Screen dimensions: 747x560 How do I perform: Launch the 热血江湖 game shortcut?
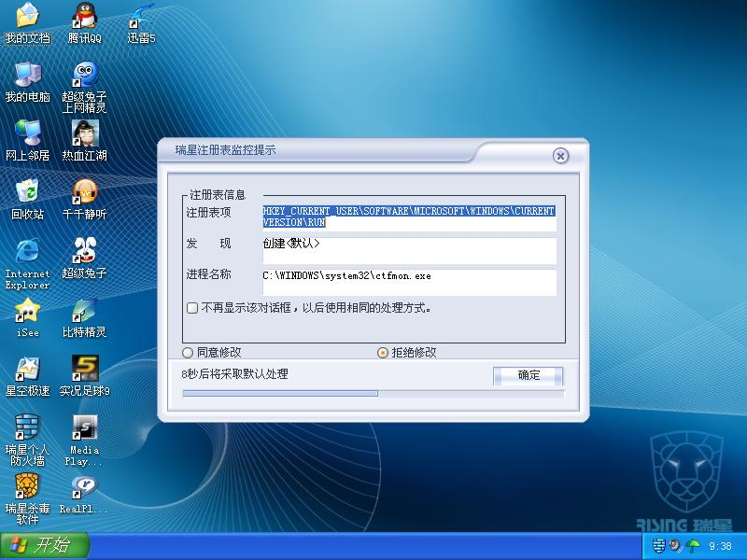[84, 141]
